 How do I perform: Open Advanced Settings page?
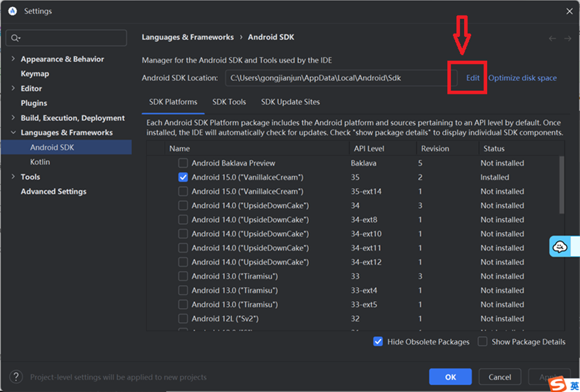[54, 191]
